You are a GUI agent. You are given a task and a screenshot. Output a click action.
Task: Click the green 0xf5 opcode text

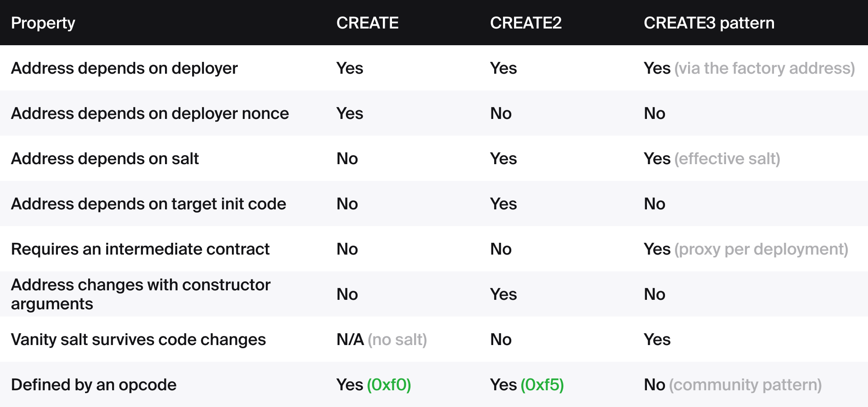coord(542,385)
